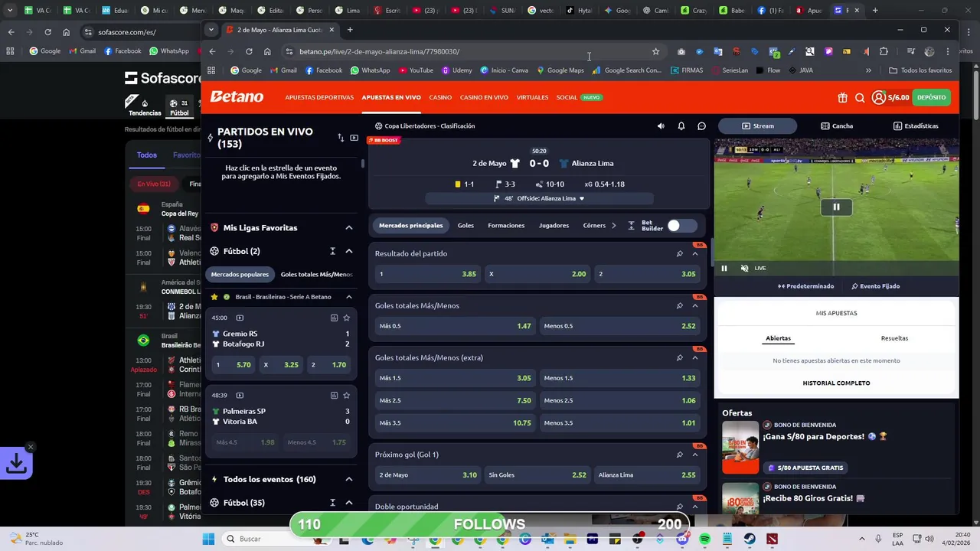This screenshot has height=551, width=980.
Task: Open Spotify from Windows taskbar
Action: 704,539
